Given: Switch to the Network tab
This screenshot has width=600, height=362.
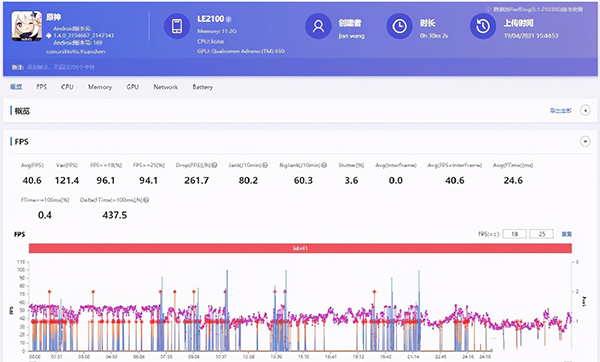Looking at the screenshot, I should point(166,87).
